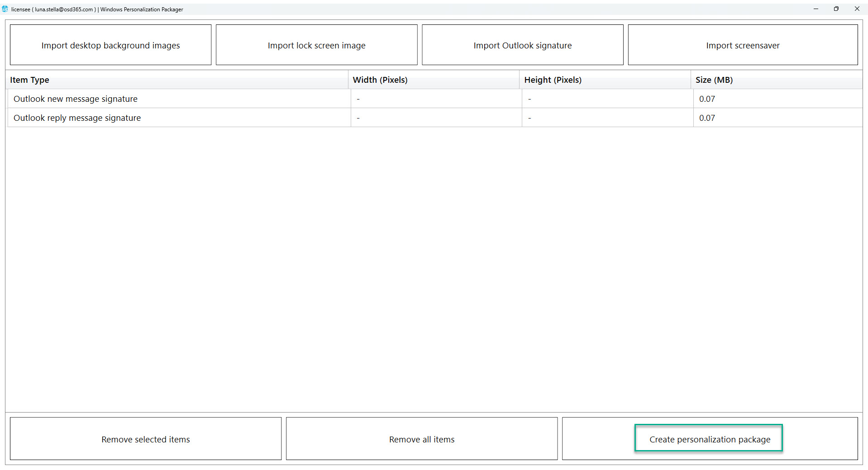Remove all items from the list
The height and width of the screenshot is (470, 868).
[x=421, y=438]
